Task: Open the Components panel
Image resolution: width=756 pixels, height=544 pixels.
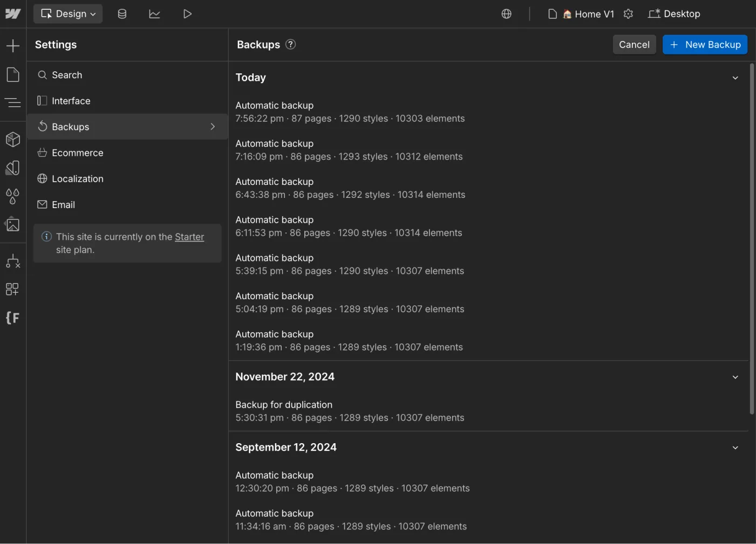Action: (x=13, y=139)
